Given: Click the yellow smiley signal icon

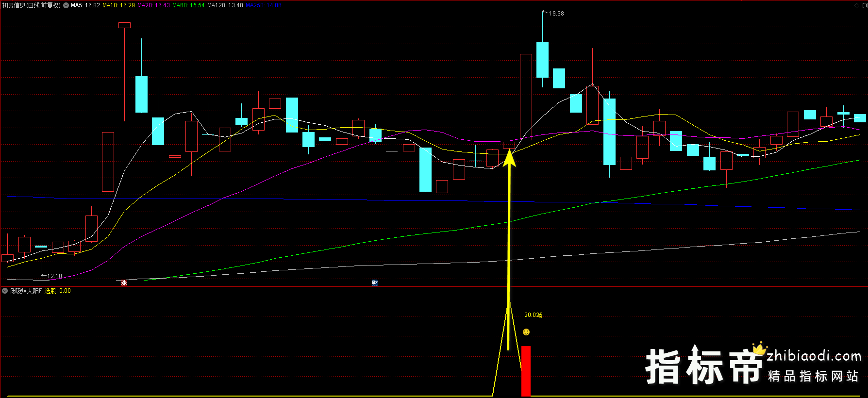Looking at the screenshot, I should pos(526,332).
